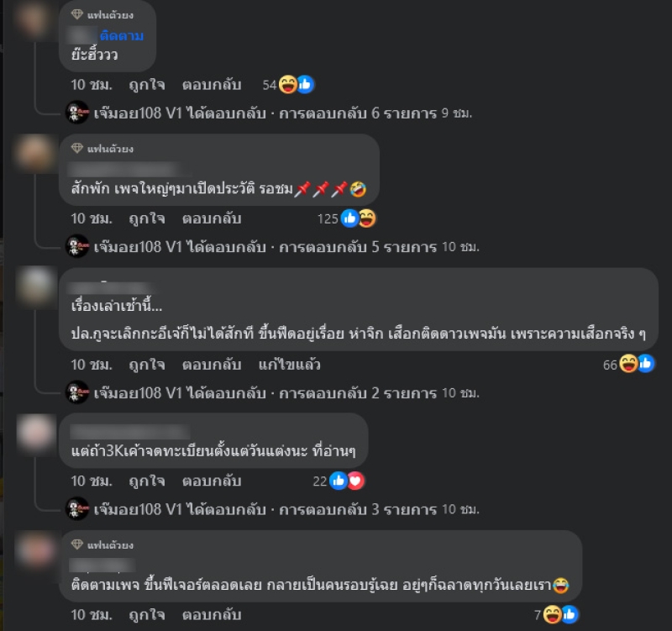Click the page avatar beside the 3 replies line
Screen dimensions: 672x631
click(77, 509)
